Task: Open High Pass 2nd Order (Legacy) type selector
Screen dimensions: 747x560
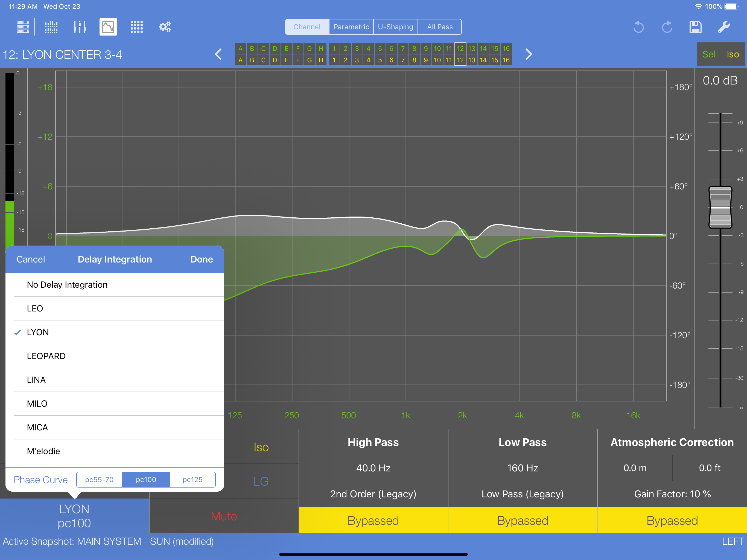Action: click(373, 494)
